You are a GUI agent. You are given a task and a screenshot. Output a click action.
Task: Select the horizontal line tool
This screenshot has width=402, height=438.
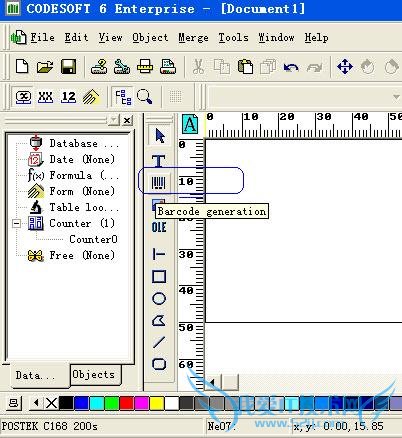pos(159,254)
